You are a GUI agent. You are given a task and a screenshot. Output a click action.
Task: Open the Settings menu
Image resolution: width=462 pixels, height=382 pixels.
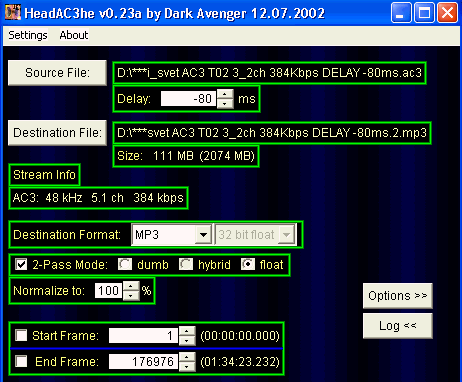tap(28, 35)
